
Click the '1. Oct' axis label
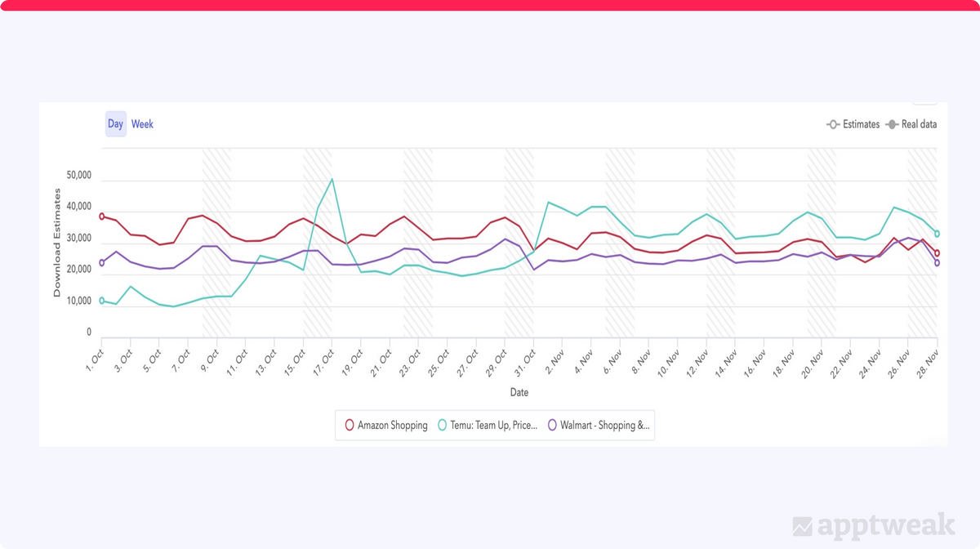coord(96,360)
